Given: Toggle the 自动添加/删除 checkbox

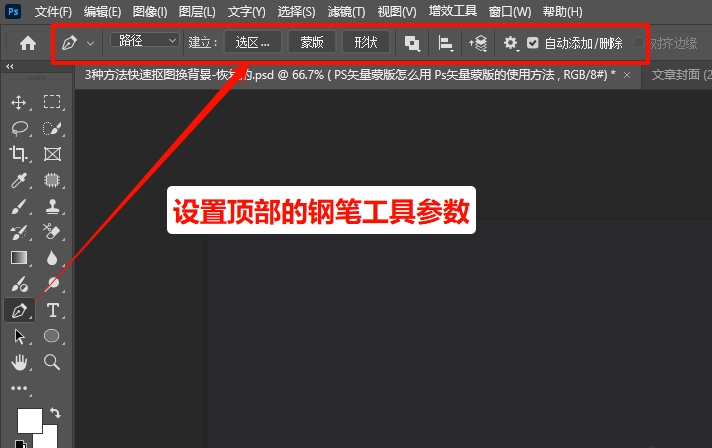Looking at the screenshot, I should pos(532,43).
